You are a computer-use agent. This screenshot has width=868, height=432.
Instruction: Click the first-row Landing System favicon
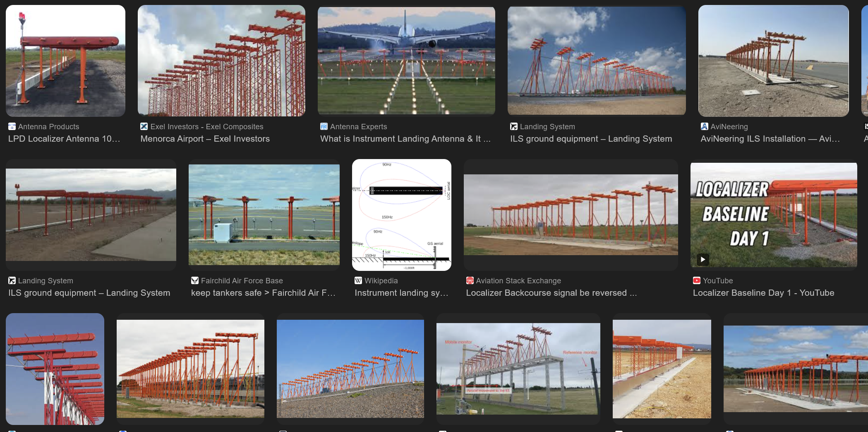[x=514, y=126]
